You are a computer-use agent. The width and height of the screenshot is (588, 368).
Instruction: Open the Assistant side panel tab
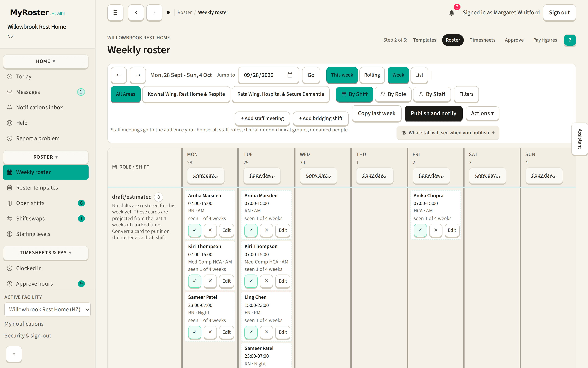580,139
